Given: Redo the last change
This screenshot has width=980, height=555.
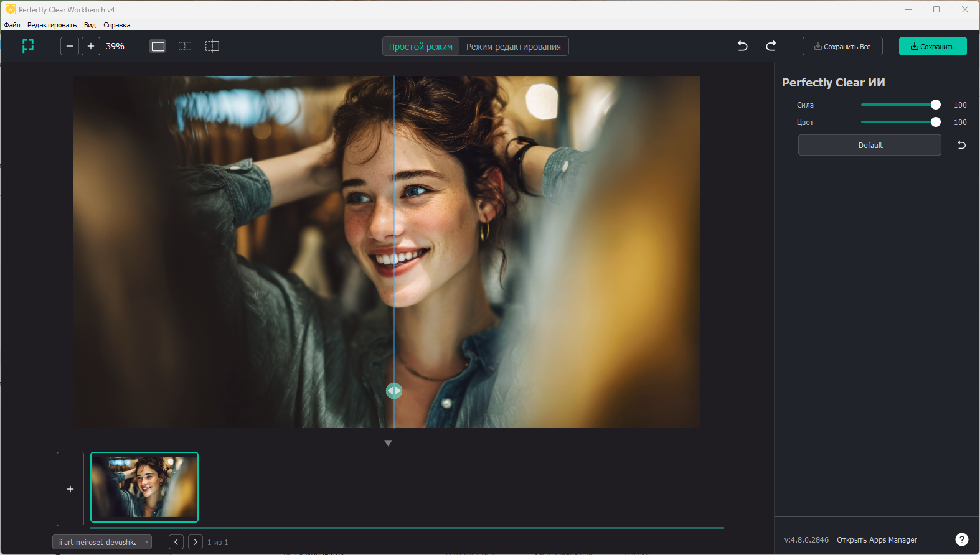Looking at the screenshot, I should 771,46.
